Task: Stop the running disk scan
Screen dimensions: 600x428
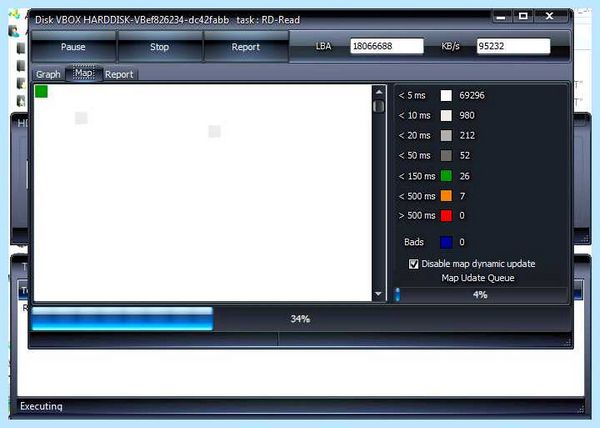Action: pos(159,47)
